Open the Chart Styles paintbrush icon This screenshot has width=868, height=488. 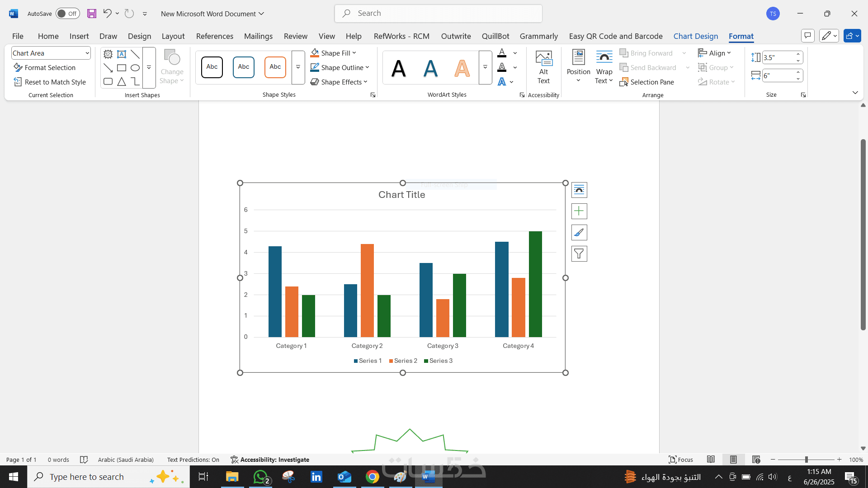pos(579,232)
